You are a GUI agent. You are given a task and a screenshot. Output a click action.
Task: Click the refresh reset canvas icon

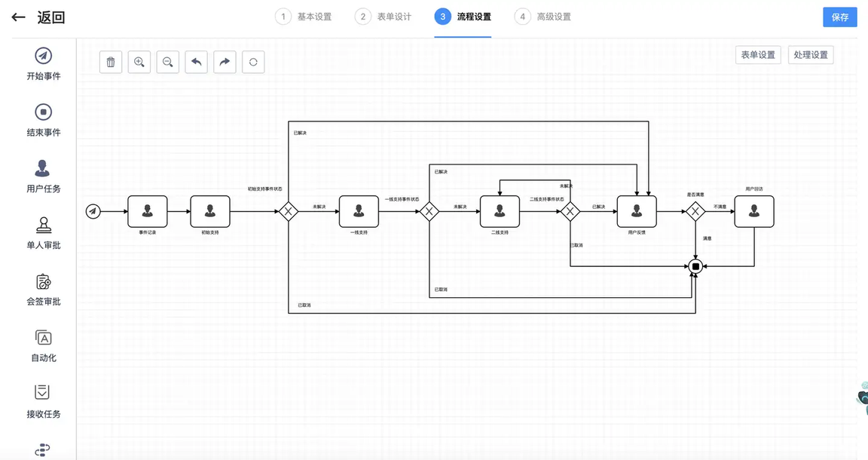click(x=253, y=62)
